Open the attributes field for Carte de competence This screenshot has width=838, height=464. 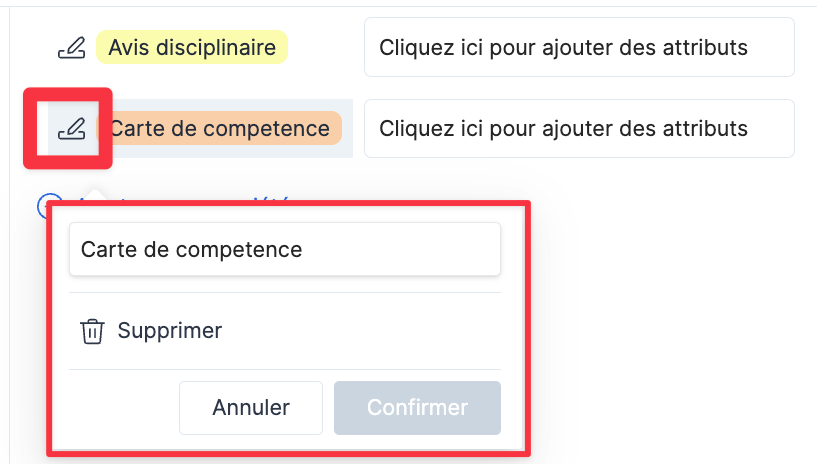[579, 129]
